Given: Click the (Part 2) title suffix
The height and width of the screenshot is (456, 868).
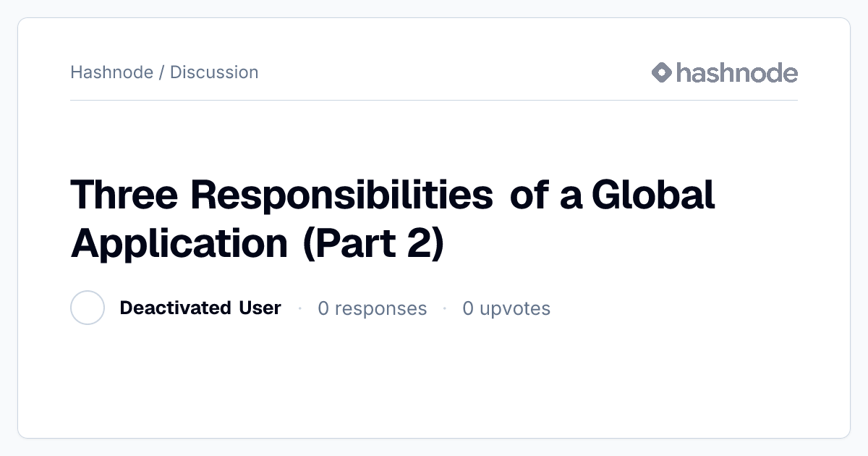Looking at the screenshot, I should [373, 242].
